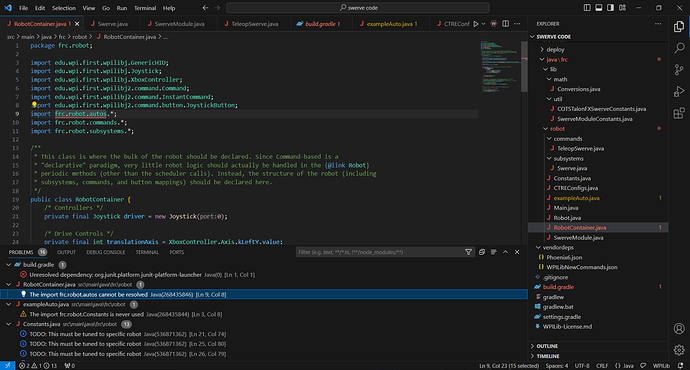Collapse the Constants.java problems group

click(x=8, y=324)
